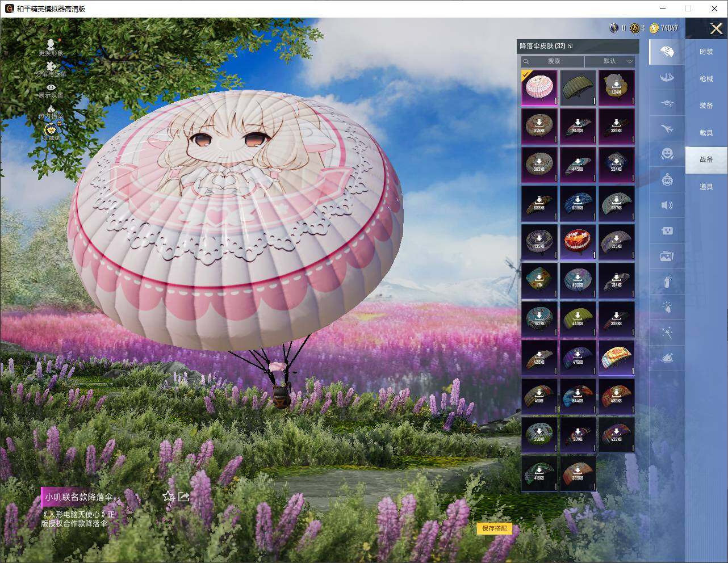Switch to the 战备 tab
This screenshot has width=728, height=563.
[706, 159]
